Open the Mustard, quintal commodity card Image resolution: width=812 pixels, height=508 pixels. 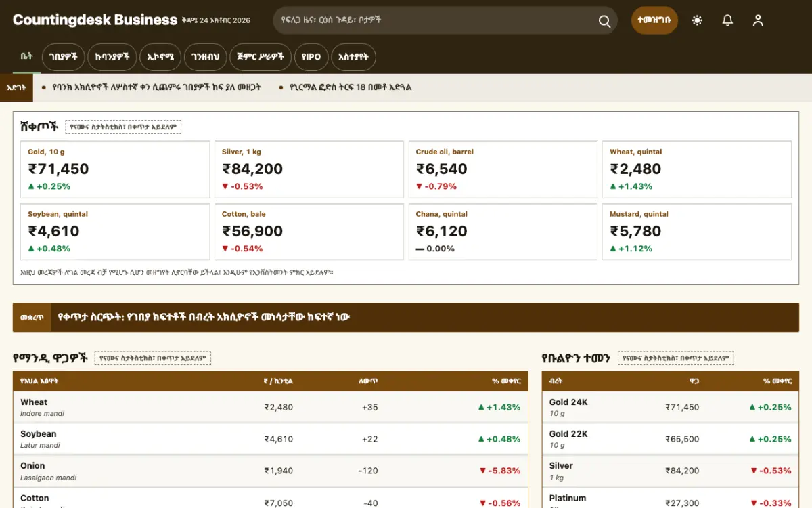point(697,232)
